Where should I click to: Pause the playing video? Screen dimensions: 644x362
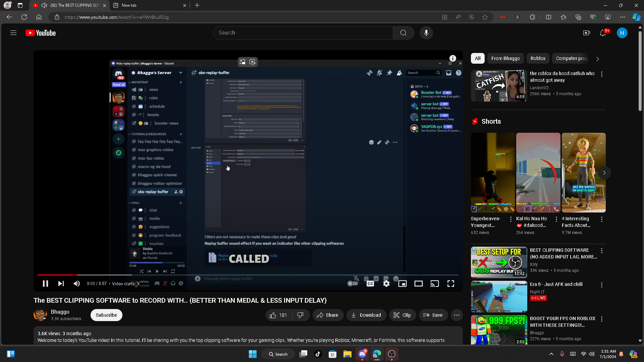(x=45, y=284)
